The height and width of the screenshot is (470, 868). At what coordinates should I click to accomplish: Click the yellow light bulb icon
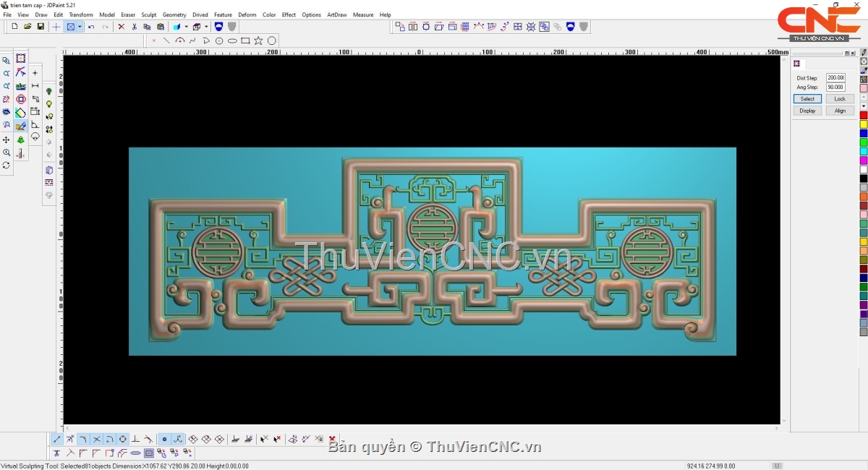tap(49, 103)
